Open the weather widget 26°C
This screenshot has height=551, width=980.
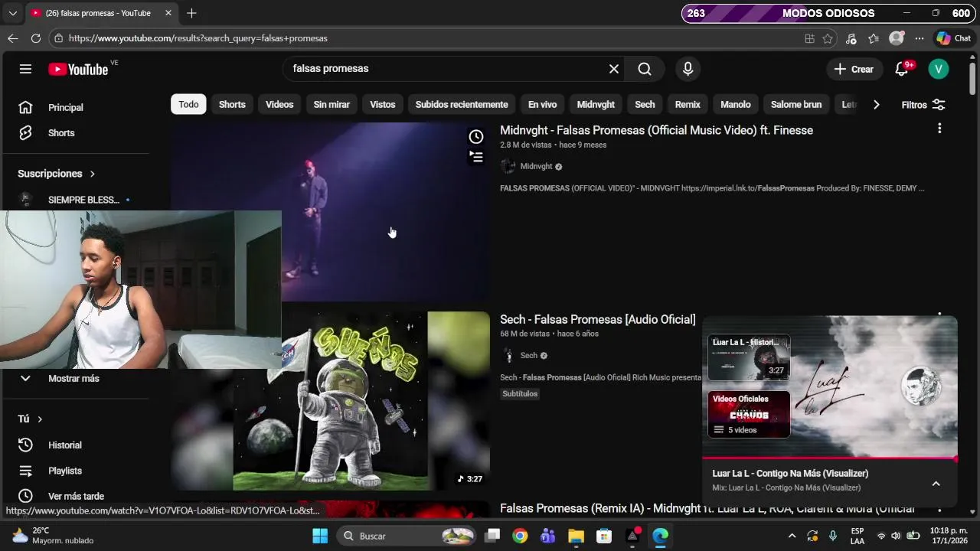[x=54, y=536]
